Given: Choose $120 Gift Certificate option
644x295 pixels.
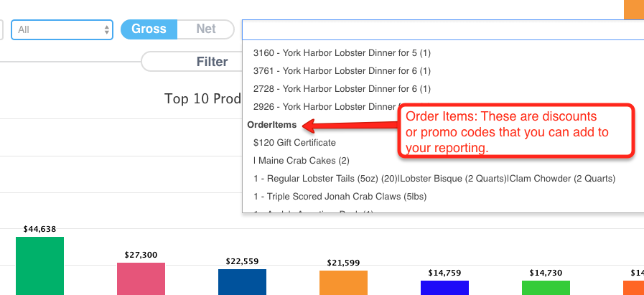Looking at the screenshot, I should [x=294, y=143].
